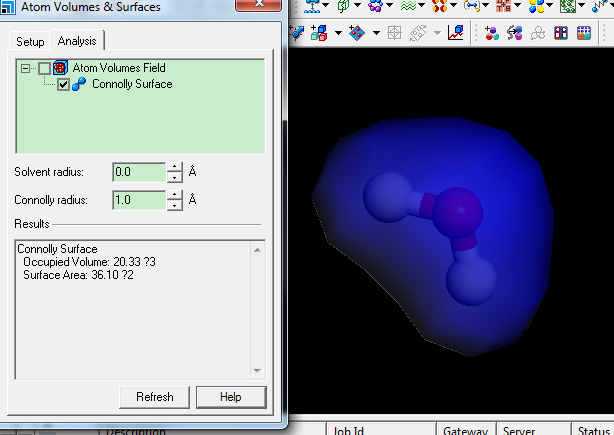
Task: Open the CASTEP green waves icon
Action: (x=408, y=5)
